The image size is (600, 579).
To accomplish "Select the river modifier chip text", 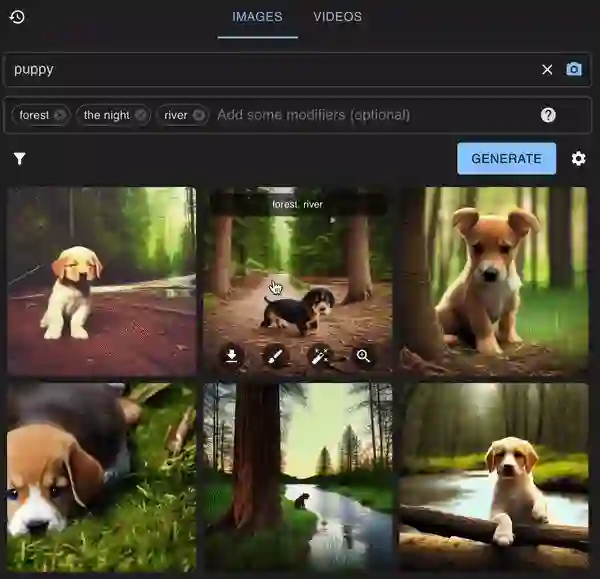I will point(176,115).
